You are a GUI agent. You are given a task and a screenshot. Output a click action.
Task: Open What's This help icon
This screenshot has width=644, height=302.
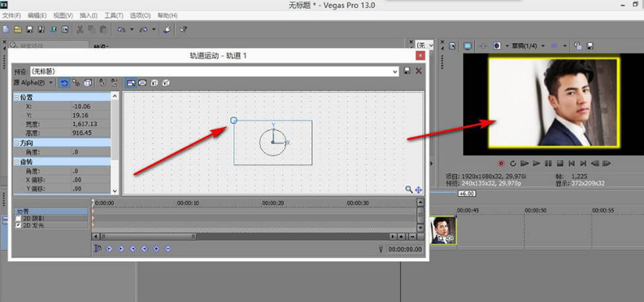click(184, 29)
